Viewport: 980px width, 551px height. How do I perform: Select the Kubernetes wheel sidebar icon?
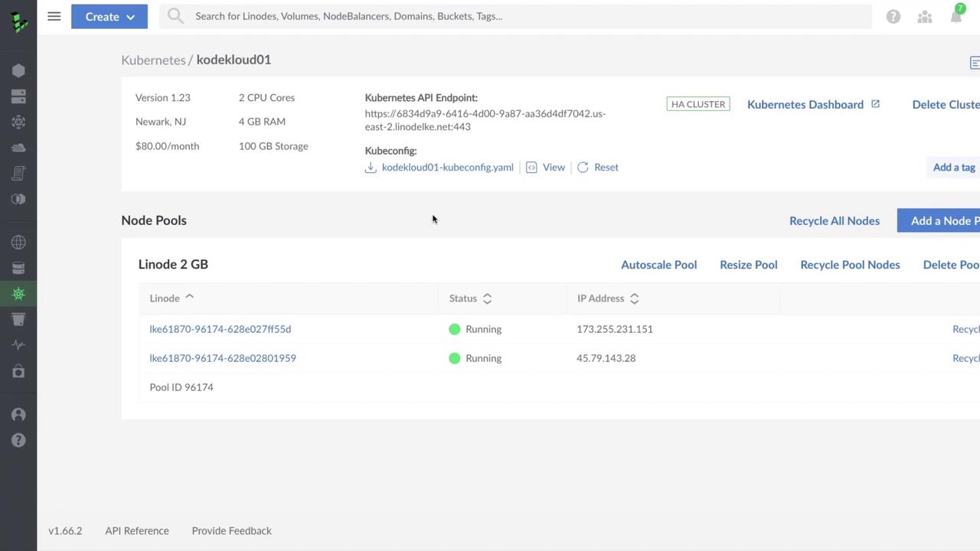(x=18, y=294)
